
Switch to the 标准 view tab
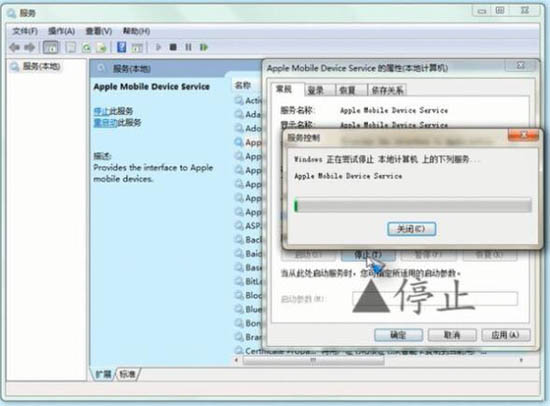pyautogui.click(x=127, y=374)
